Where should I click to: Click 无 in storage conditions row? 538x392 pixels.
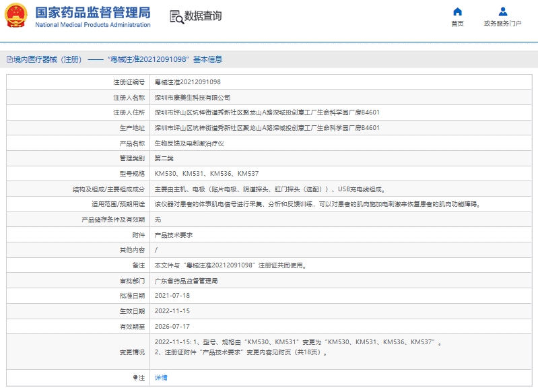(x=158, y=220)
